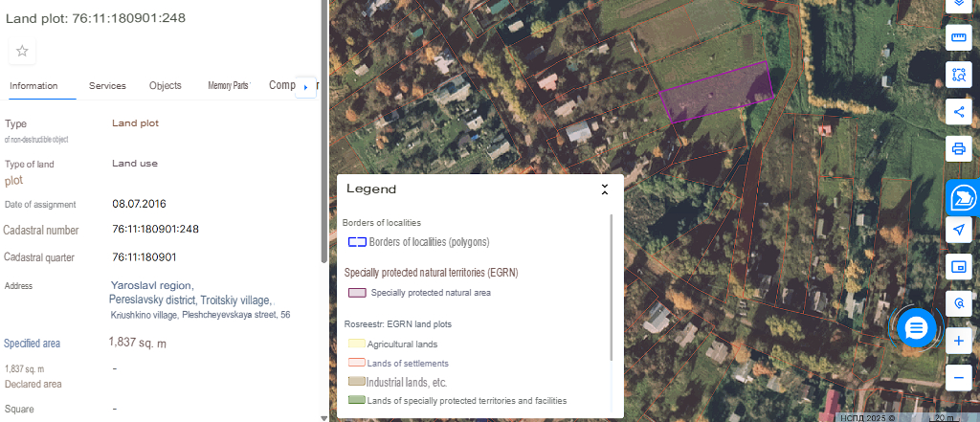Zoom in with the plus button
The width and height of the screenshot is (980, 422).
[x=958, y=342]
